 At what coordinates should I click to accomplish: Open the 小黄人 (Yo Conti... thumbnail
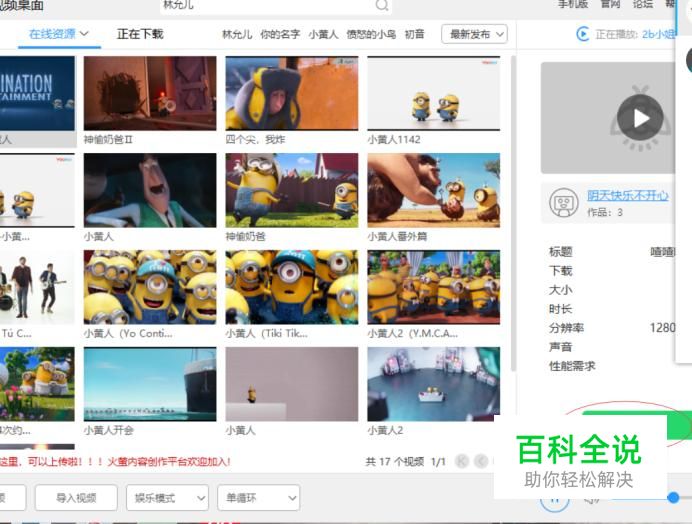[x=150, y=287]
